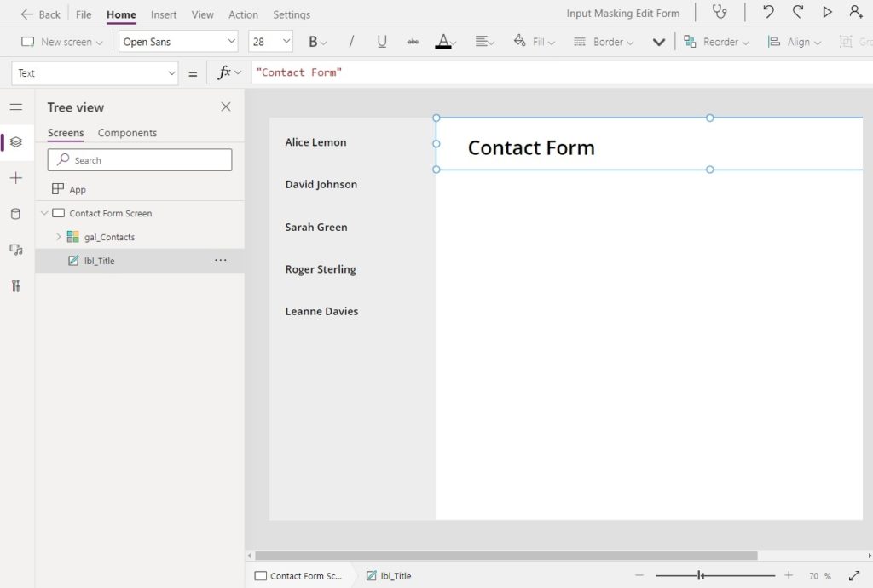Image resolution: width=873 pixels, height=588 pixels.
Task: Open the Media pane
Action: [15, 250]
